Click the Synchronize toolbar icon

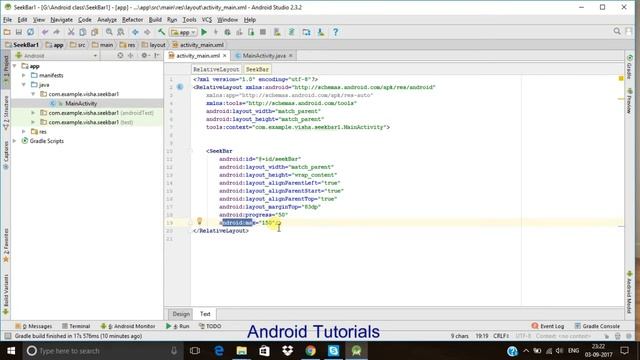point(31,32)
